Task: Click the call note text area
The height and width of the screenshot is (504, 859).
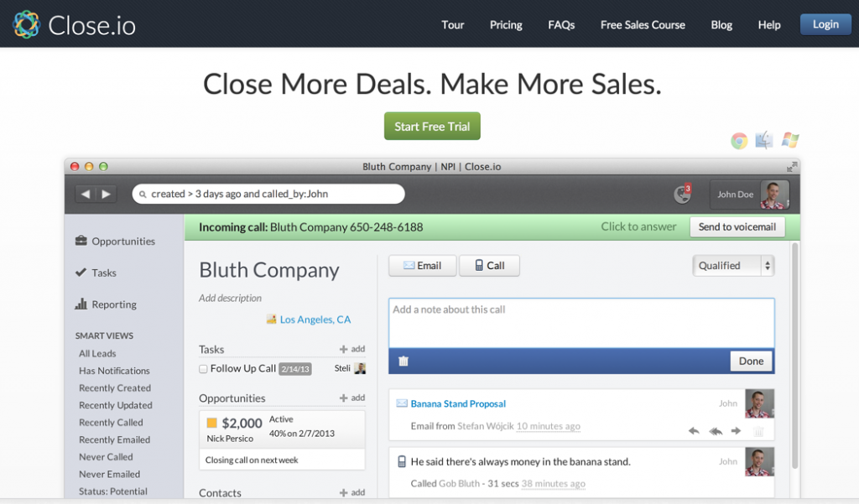Action: click(x=581, y=323)
